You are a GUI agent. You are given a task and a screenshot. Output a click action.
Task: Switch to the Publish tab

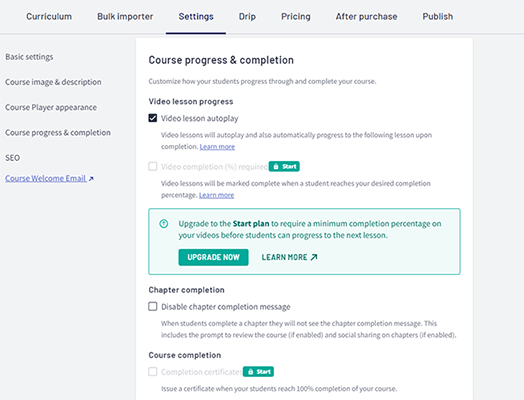tap(437, 16)
